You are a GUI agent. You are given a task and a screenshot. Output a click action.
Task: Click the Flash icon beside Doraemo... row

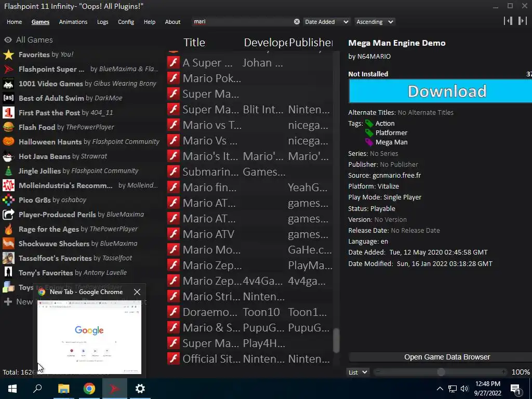174,312
